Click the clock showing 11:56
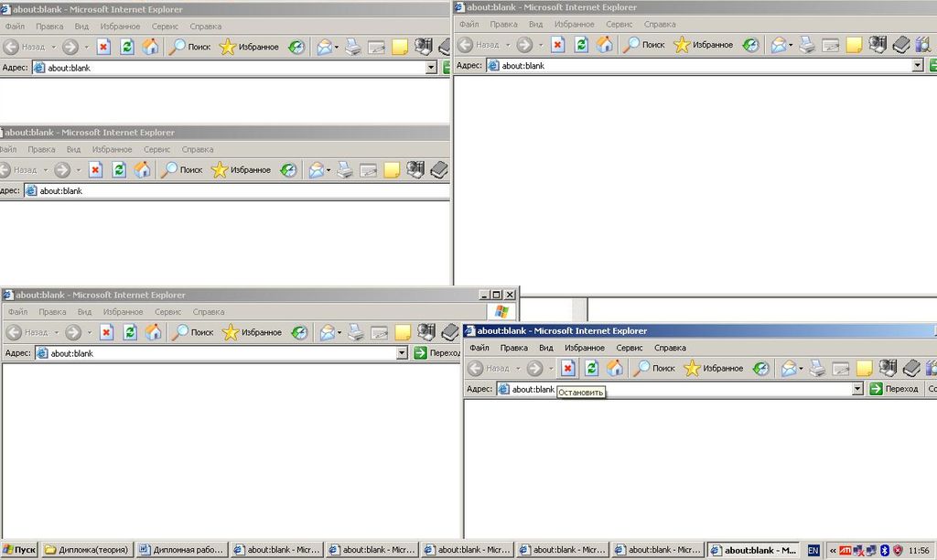This screenshot has width=937, height=560. pos(919,550)
